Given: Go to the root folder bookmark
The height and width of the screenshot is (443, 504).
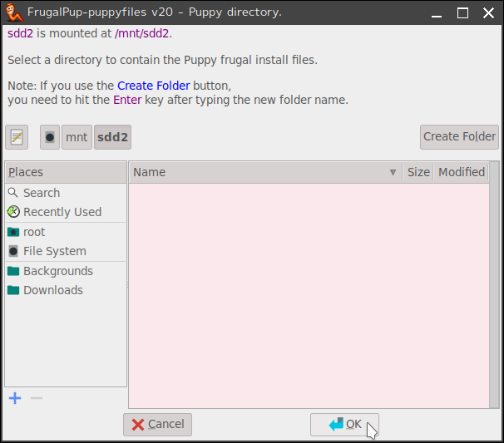Looking at the screenshot, I should click(x=34, y=232).
